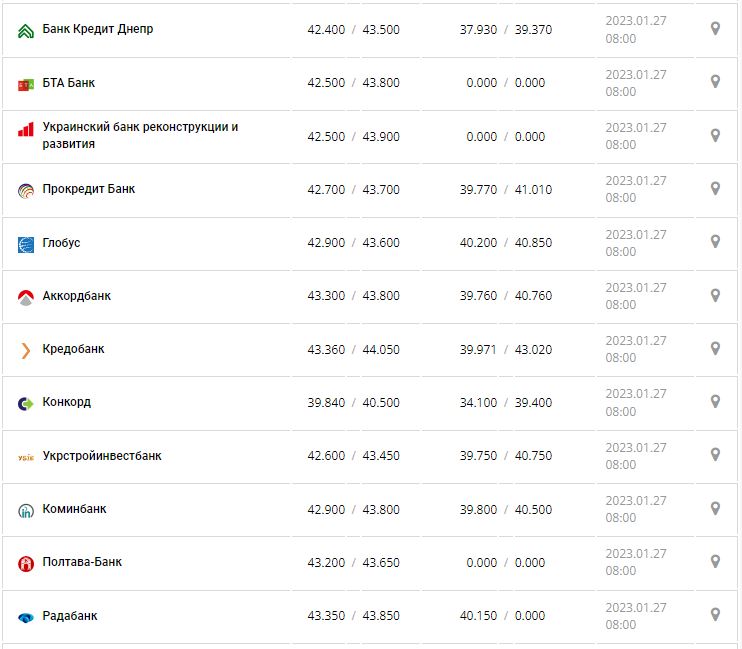Click the Радабанк bank name

click(70, 616)
